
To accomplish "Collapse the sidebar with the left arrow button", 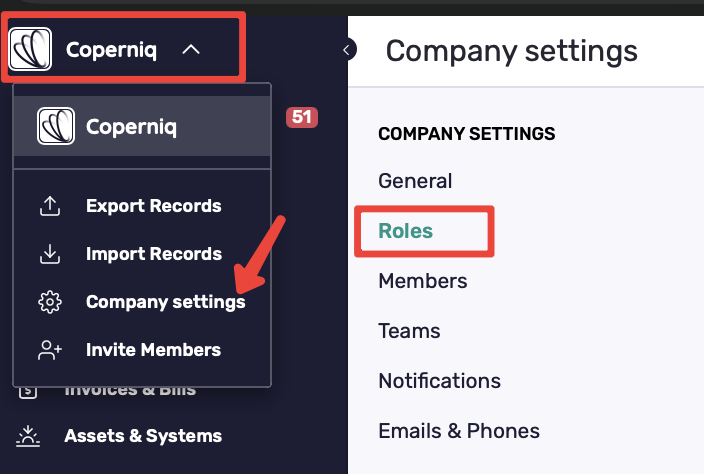I will [348, 50].
